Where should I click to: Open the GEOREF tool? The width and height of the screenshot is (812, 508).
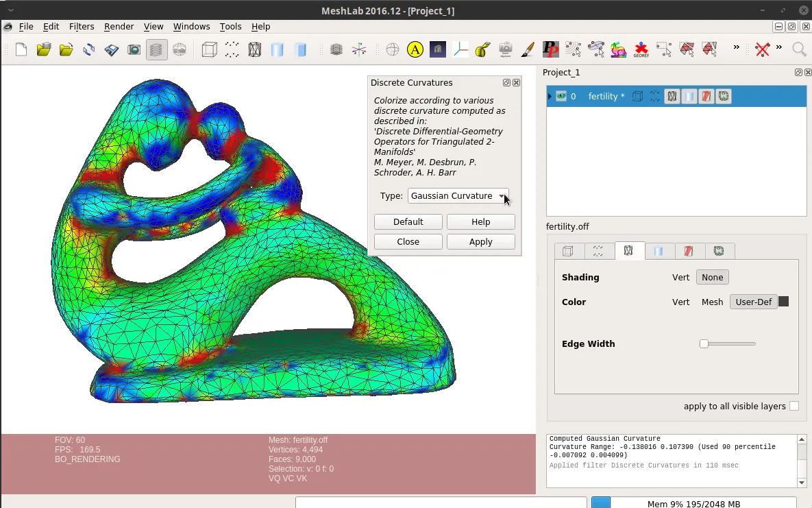(641, 50)
